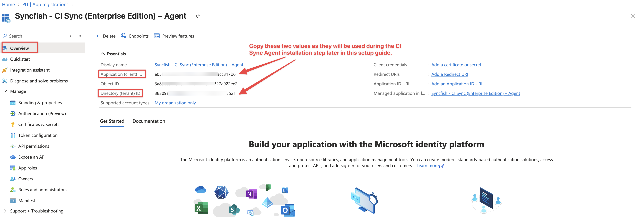Click My organization only link
This screenshot has width=644, height=222.
(x=175, y=103)
